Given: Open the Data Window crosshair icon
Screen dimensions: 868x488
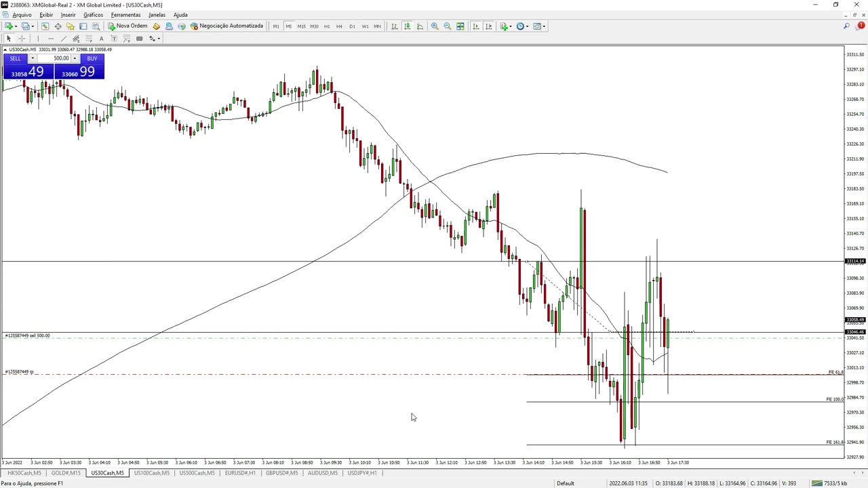Looking at the screenshot, I should [58, 26].
